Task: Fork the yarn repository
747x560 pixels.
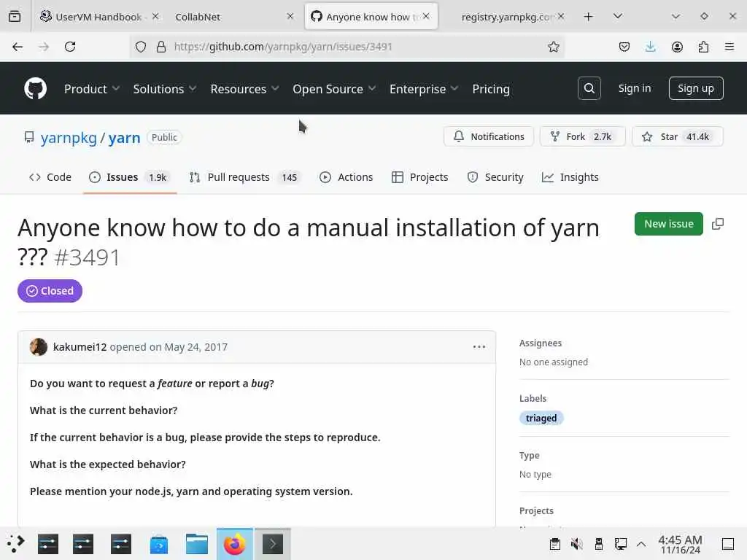Action: tap(582, 136)
